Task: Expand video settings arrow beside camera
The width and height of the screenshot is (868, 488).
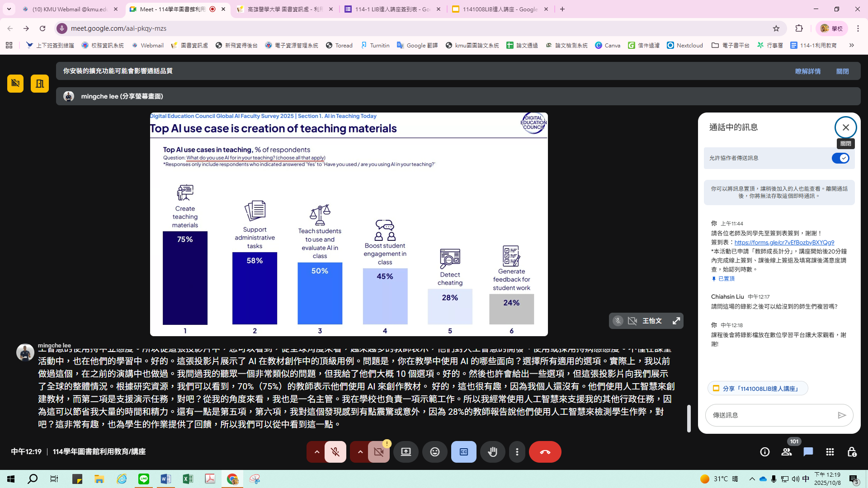Action: coord(360,452)
